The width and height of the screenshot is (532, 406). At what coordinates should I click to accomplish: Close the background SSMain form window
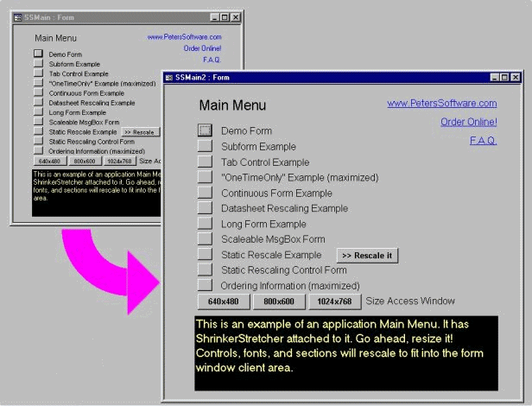click(236, 17)
